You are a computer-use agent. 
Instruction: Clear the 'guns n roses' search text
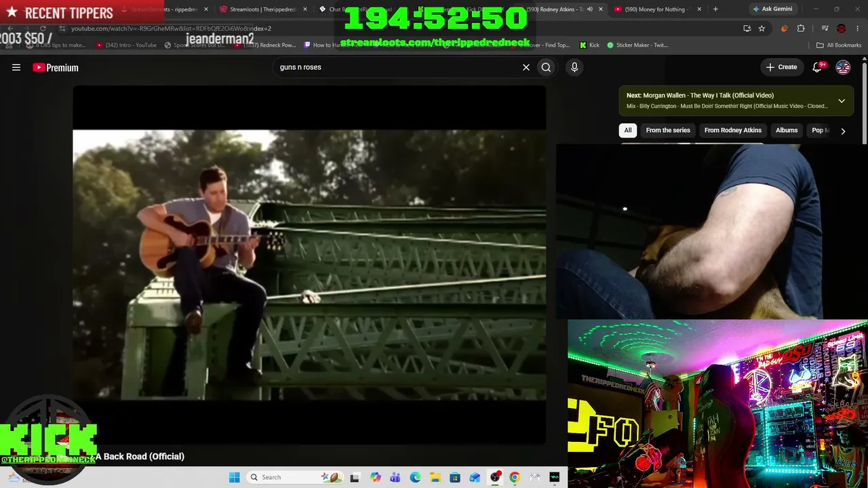[526, 67]
